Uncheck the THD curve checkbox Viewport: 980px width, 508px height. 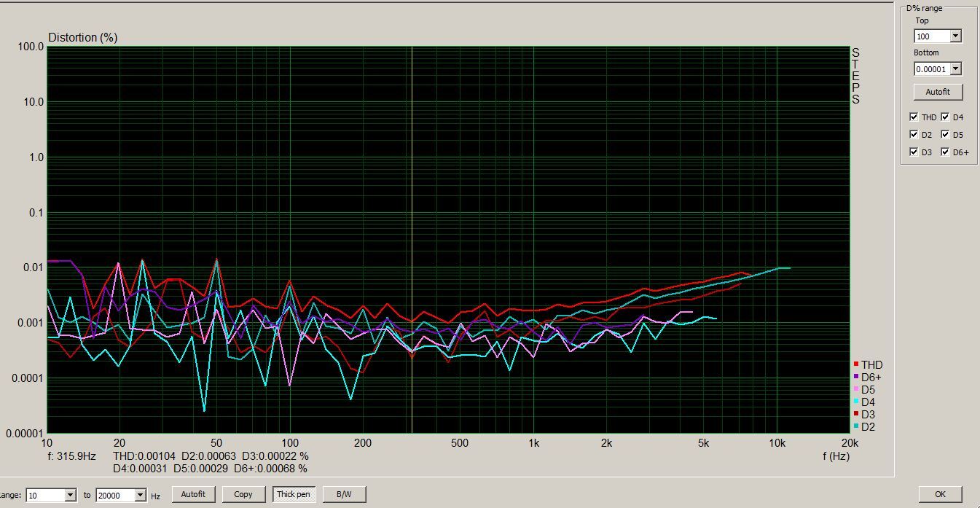click(914, 117)
